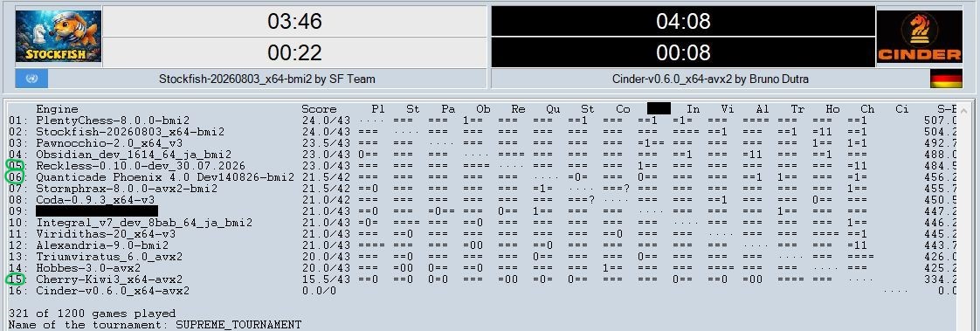Select engine row Pawnocchio-2.0_x64_v3
This screenshot has height=331, width=980.
click(481, 143)
